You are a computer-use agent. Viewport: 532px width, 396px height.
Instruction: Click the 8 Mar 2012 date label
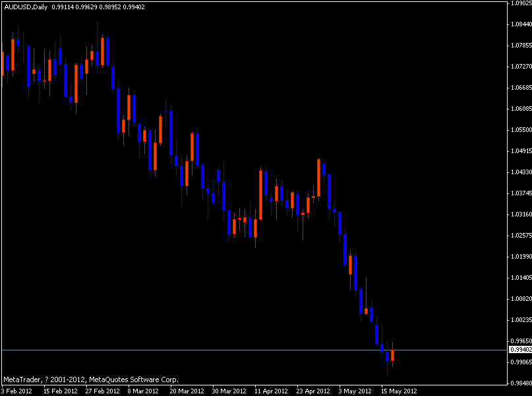tap(143, 391)
